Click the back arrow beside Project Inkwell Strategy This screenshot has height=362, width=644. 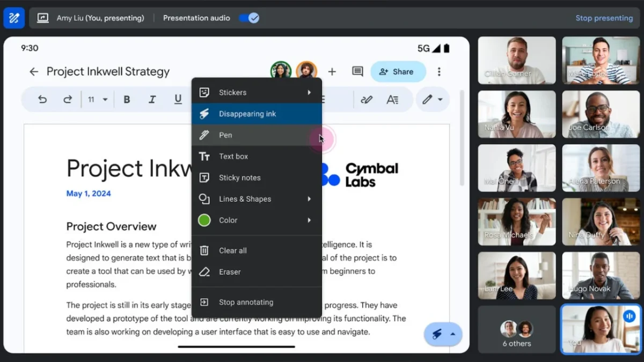pyautogui.click(x=34, y=71)
